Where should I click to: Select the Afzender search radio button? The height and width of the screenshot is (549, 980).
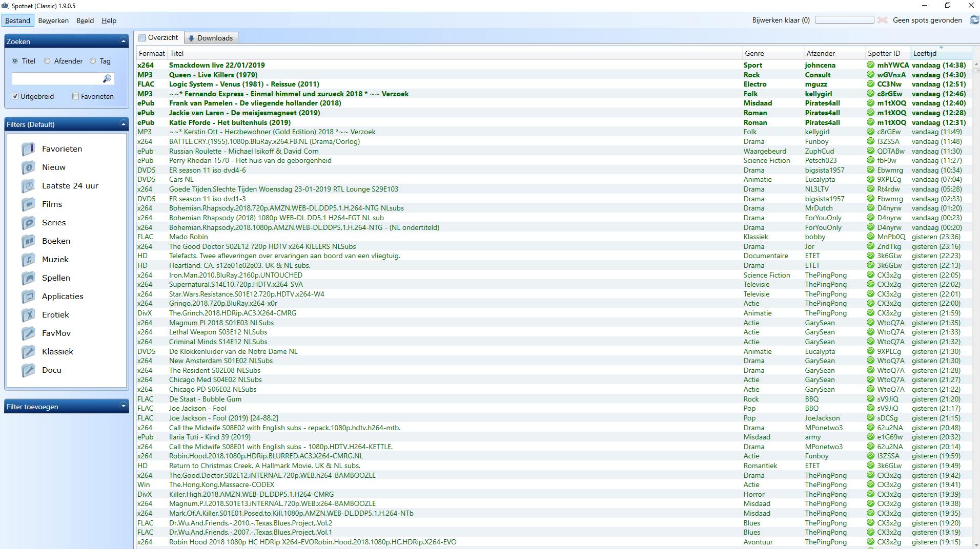pos(47,61)
